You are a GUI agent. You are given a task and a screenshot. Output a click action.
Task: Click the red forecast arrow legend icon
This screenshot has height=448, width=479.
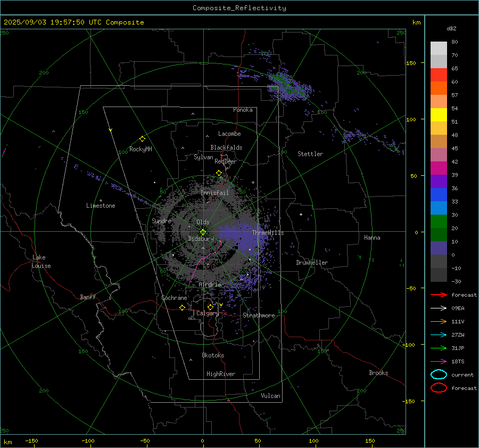click(439, 295)
